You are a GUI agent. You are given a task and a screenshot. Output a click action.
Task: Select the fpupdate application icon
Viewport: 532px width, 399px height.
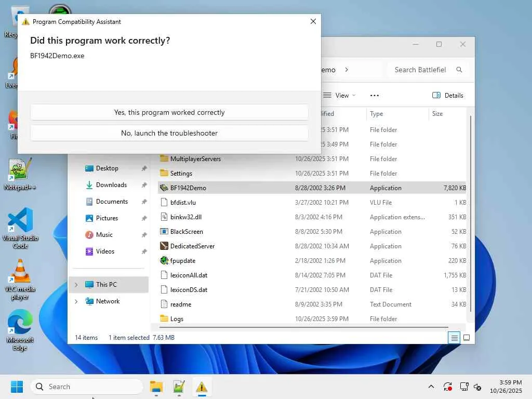click(x=164, y=261)
